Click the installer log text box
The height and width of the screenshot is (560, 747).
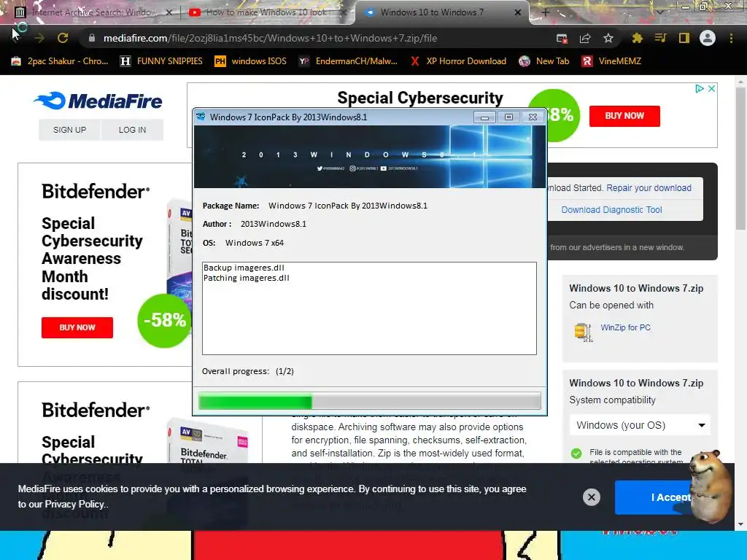coord(369,308)
